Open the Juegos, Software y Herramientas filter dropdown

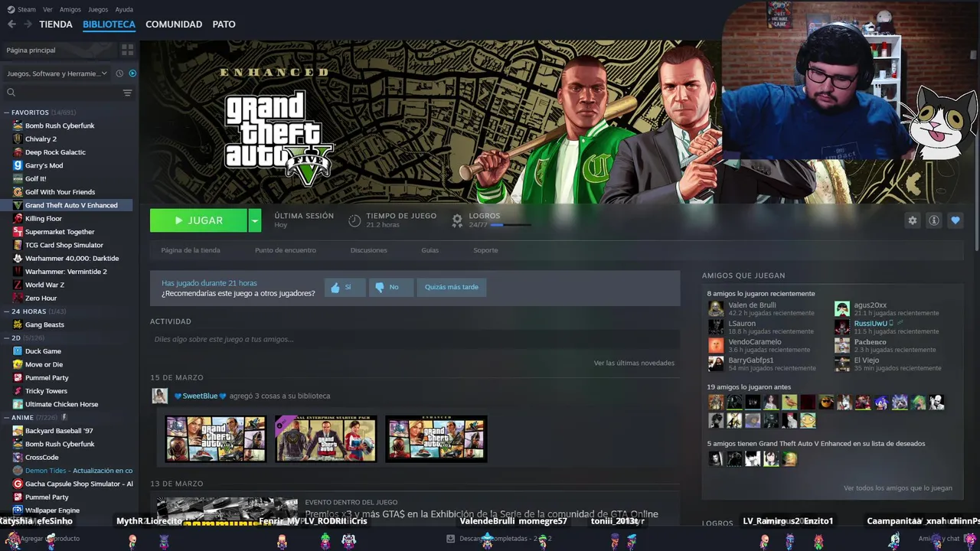pyautogui.click(x=57, y=73)
